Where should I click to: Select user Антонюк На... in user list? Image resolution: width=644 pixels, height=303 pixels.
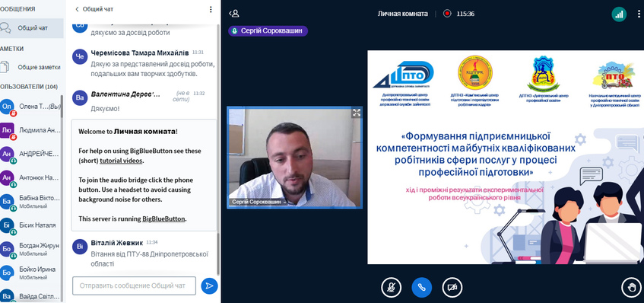click(x=30, y=178)
